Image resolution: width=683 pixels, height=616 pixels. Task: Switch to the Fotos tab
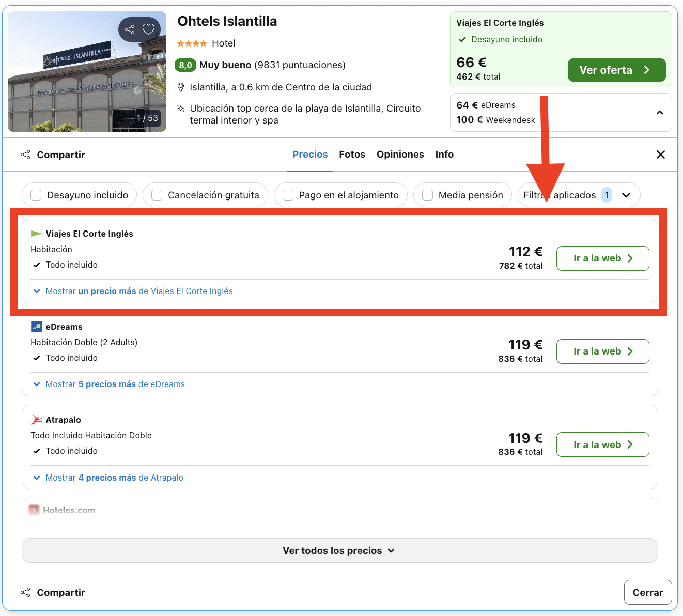coord(352,155)
